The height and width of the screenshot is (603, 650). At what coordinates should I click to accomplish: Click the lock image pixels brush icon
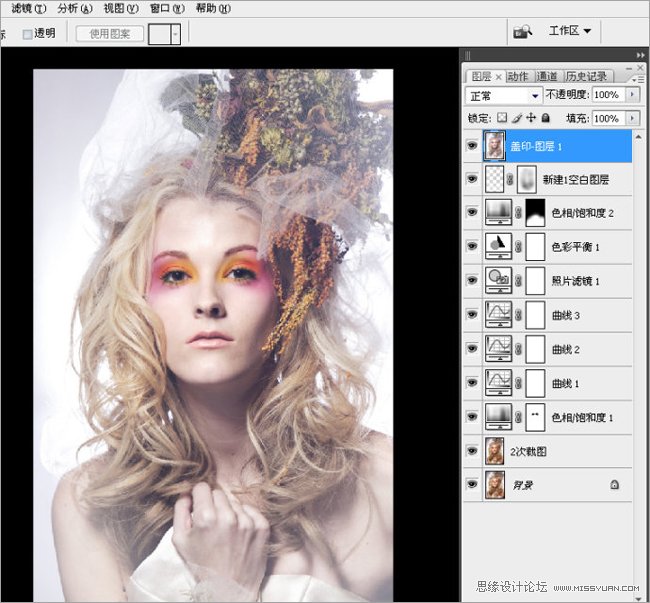(517, 118)
